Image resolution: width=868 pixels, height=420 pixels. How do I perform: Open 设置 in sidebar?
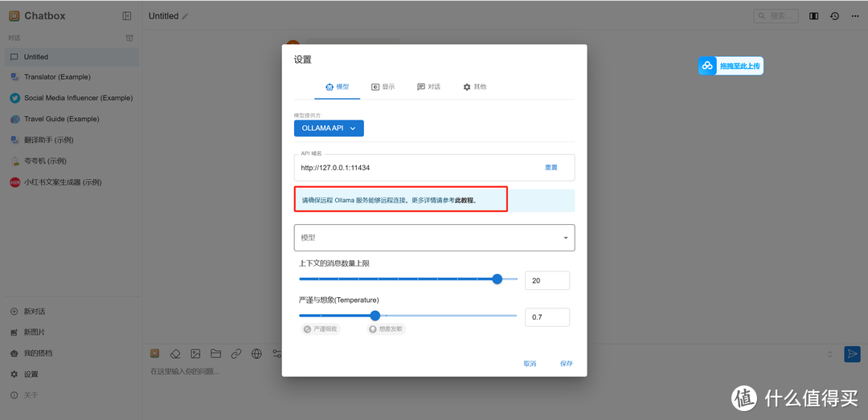(72, 374)
